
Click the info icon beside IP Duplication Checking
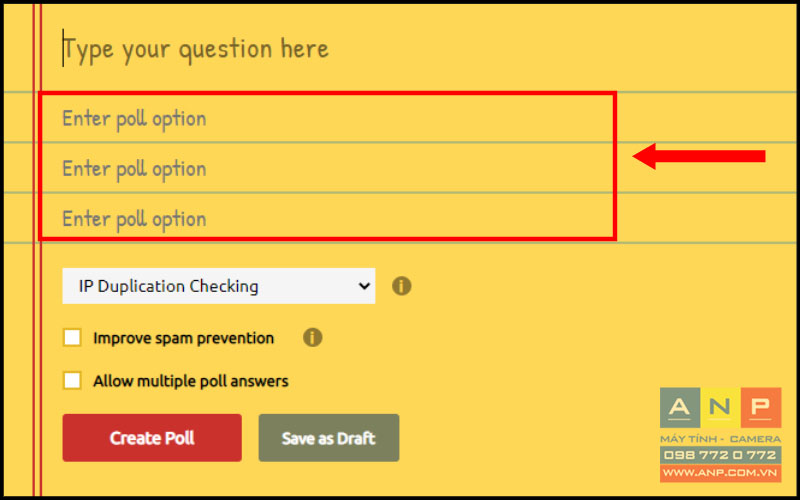(402, 286)
